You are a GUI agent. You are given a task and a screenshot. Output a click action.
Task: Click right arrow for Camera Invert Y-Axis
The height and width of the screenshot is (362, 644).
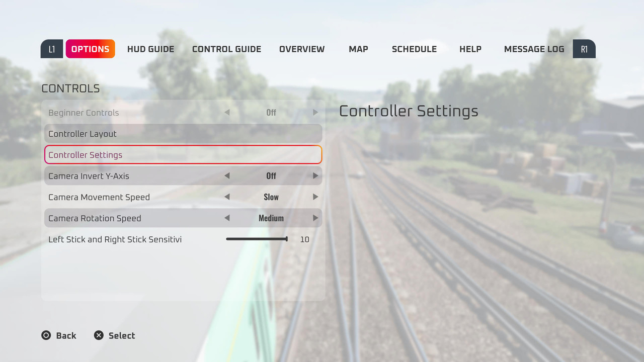[x=315, y=176]
